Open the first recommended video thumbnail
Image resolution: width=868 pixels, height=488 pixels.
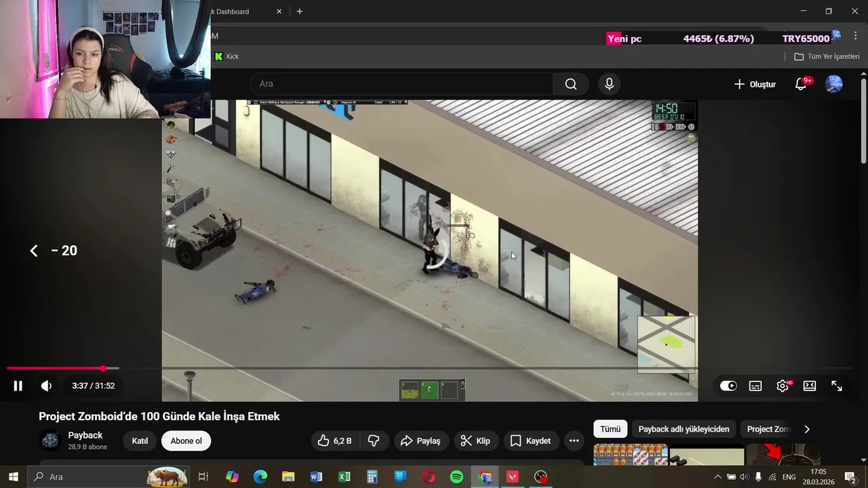point(631,455)
